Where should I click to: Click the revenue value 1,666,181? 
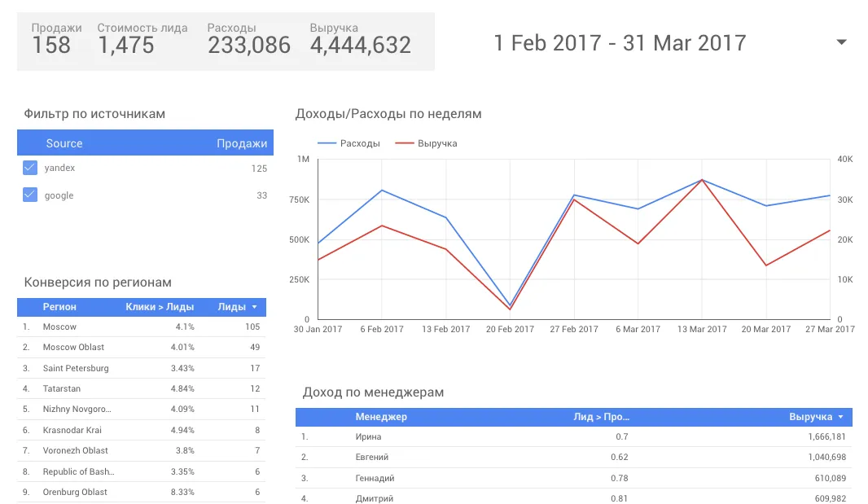826,437
